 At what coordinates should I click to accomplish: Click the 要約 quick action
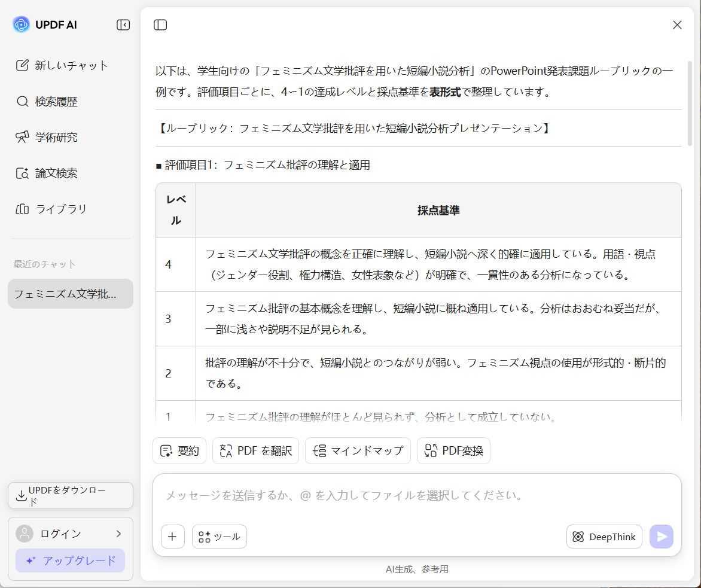(x=179, y=451)
